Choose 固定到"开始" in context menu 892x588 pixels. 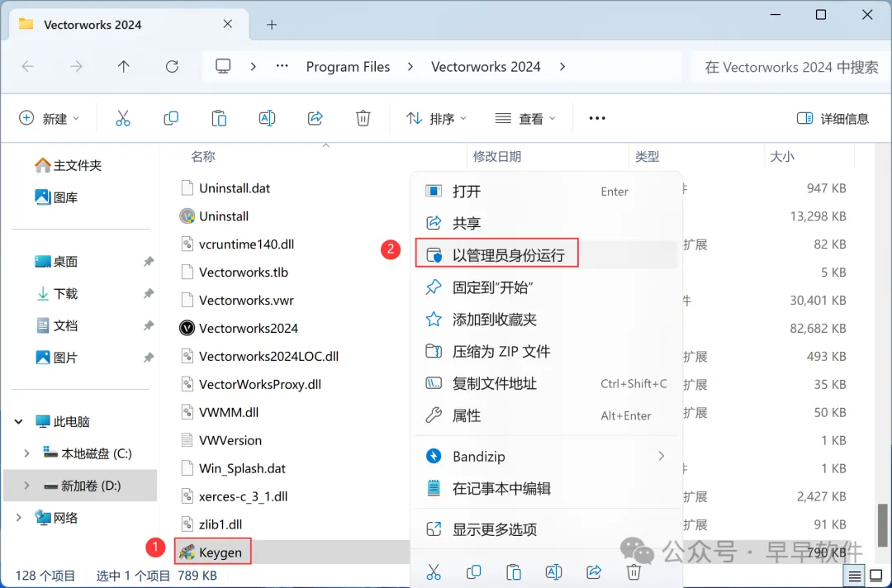tap(546, 287)
